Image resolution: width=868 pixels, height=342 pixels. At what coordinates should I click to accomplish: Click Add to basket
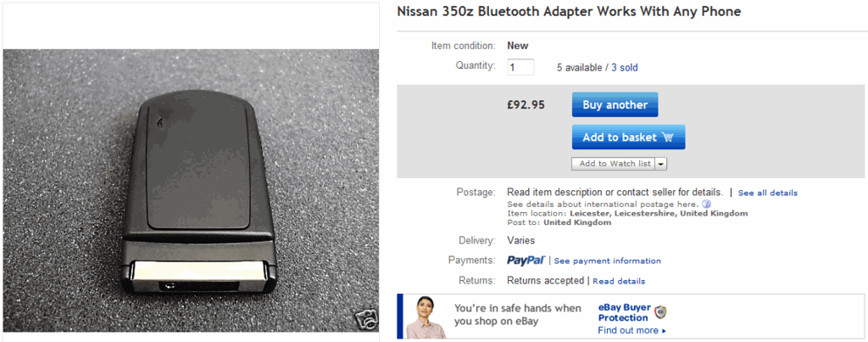click(x=628, y=137)
